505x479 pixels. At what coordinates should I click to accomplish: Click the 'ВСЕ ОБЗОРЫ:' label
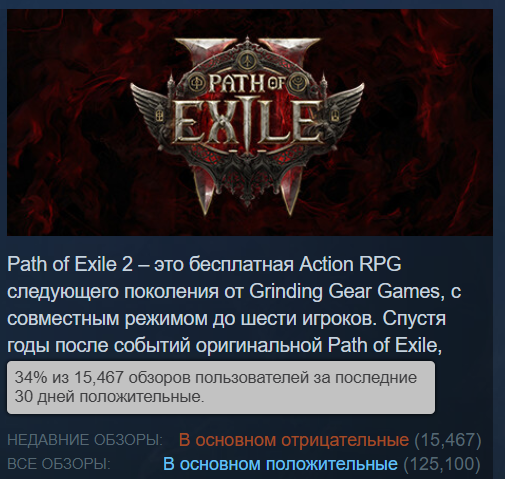tap(59, 464)
